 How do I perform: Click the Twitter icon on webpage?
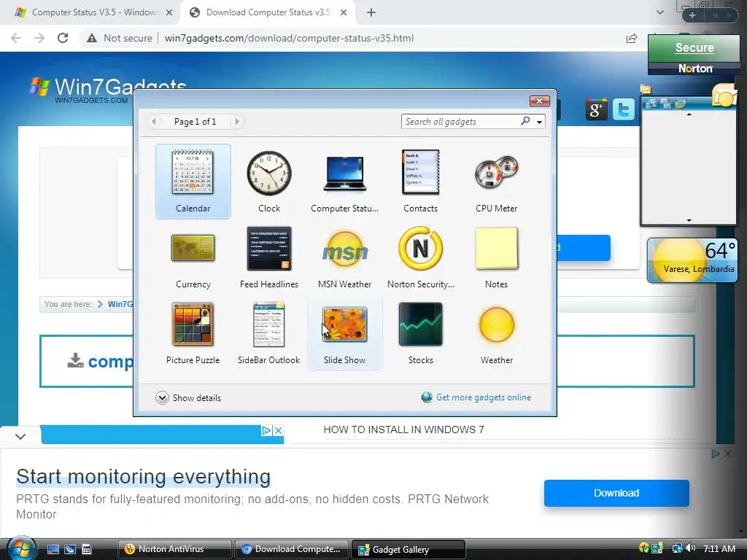[623, 109]
